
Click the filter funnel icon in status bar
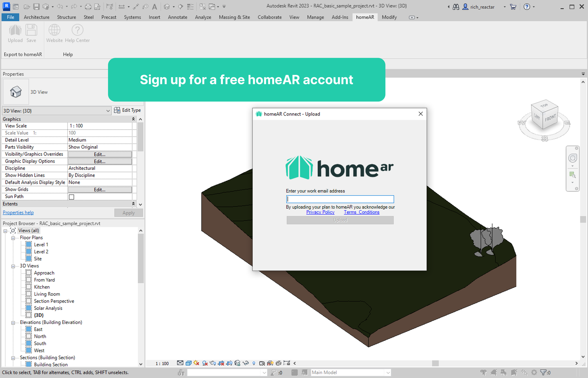pos(543,373)
